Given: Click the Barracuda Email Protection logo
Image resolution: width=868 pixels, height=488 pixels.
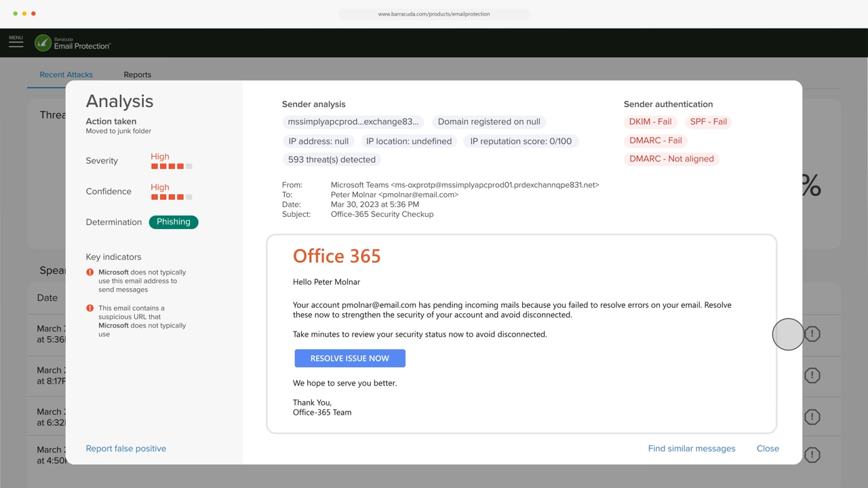Looking at the screenshot, I should pos(73,43).
